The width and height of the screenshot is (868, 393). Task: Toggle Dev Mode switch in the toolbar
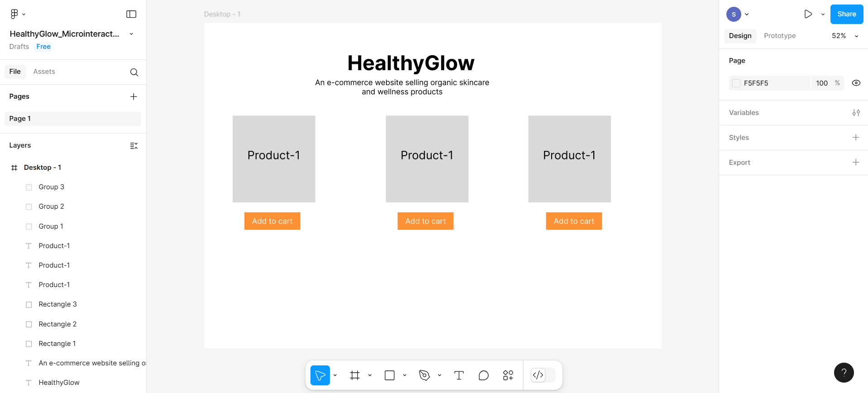pos(543,375)
